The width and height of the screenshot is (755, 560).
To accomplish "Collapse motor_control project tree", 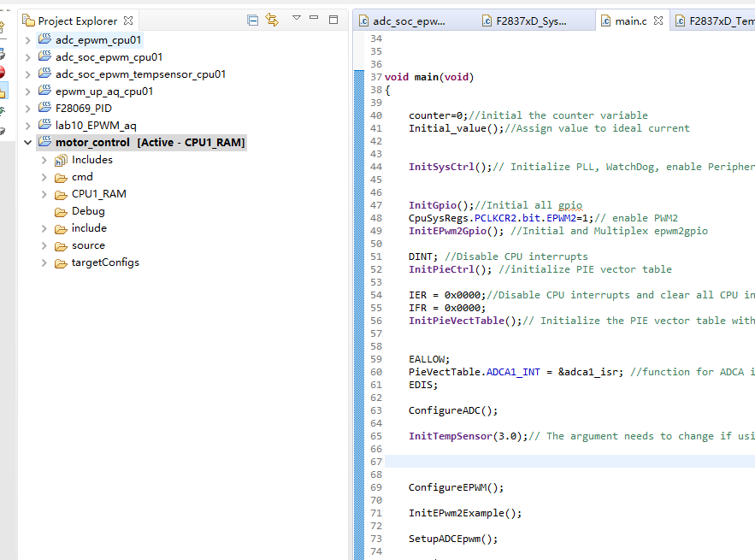I will click(28, 143).
